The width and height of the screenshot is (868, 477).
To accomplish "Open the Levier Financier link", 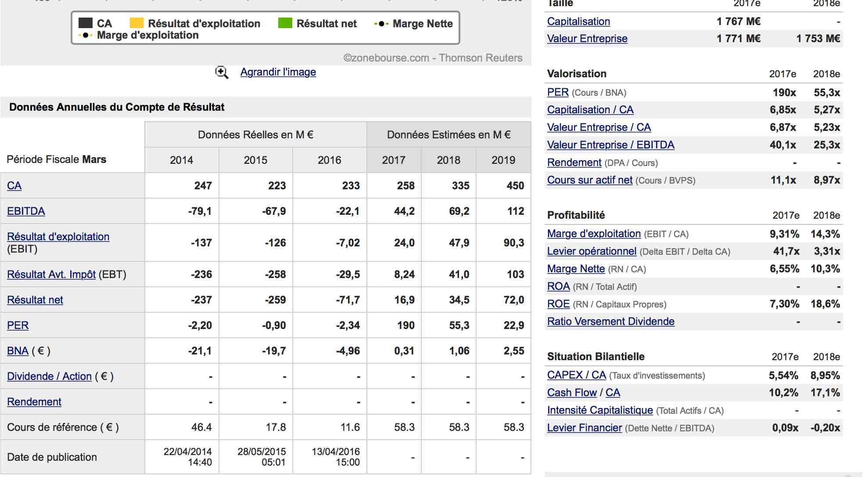I will (584, 428).
